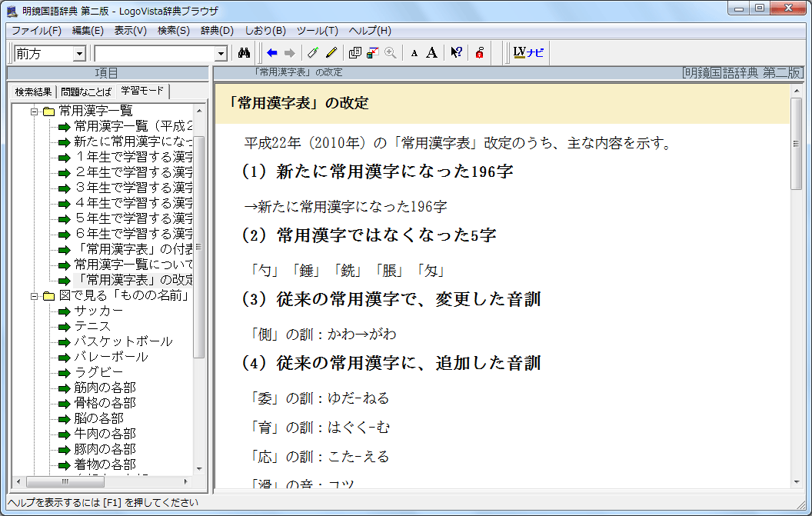The image size is (812, 516).
Task: Collapse the 図で見る「ものの名前」 folder
Action: (34, 296)
